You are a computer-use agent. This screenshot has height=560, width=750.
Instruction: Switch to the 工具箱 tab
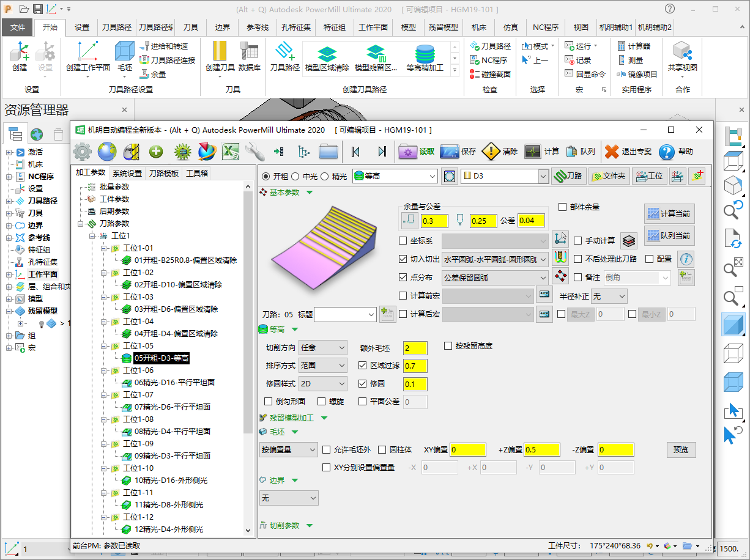click(x=197, y=173)
